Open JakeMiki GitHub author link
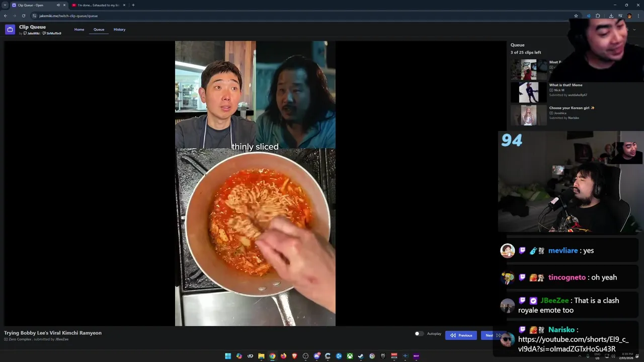This screenshot has height=362, width=644. (32, 34)
